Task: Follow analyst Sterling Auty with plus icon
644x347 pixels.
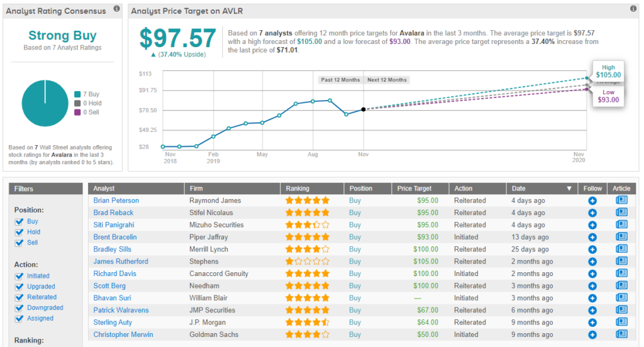Action: 592,322
